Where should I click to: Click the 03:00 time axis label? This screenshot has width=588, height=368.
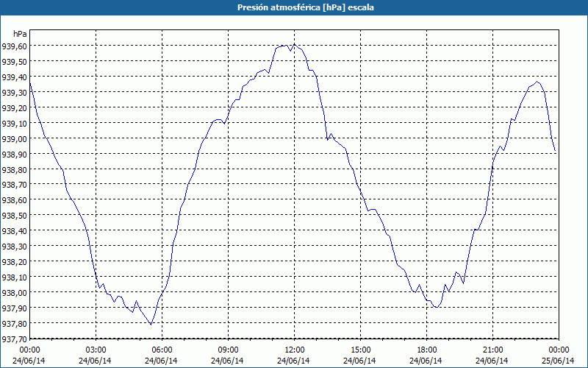[x=96, y=350]
